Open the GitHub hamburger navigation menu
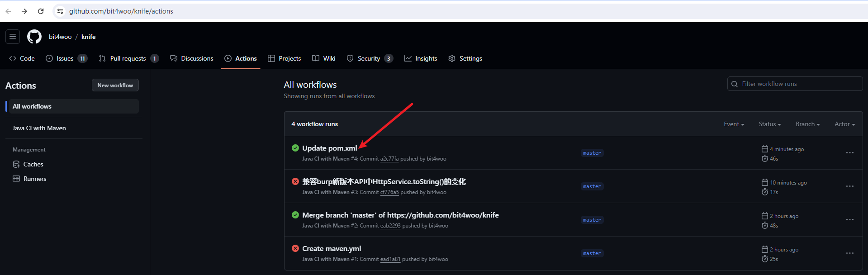Image resolution: width=868 pixels, height=275 pixels. point(13,37)
